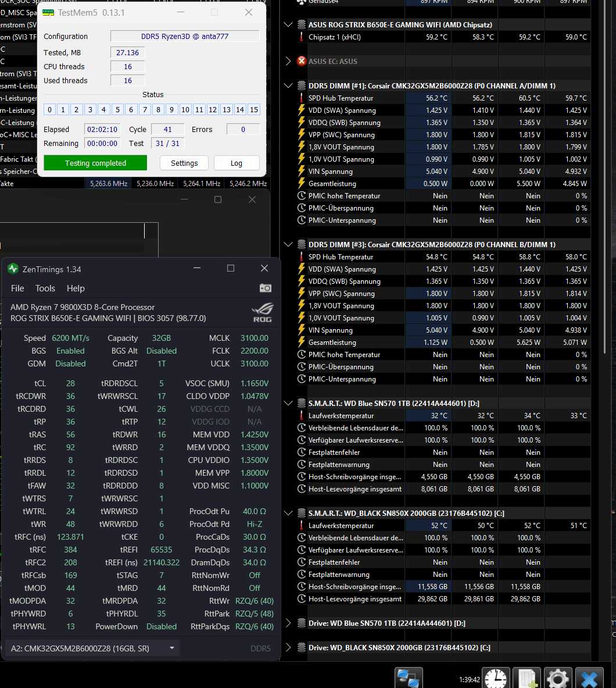Toggle TestMem5 thread status box 15
This screenshot has height=688, width=616.
254,109
